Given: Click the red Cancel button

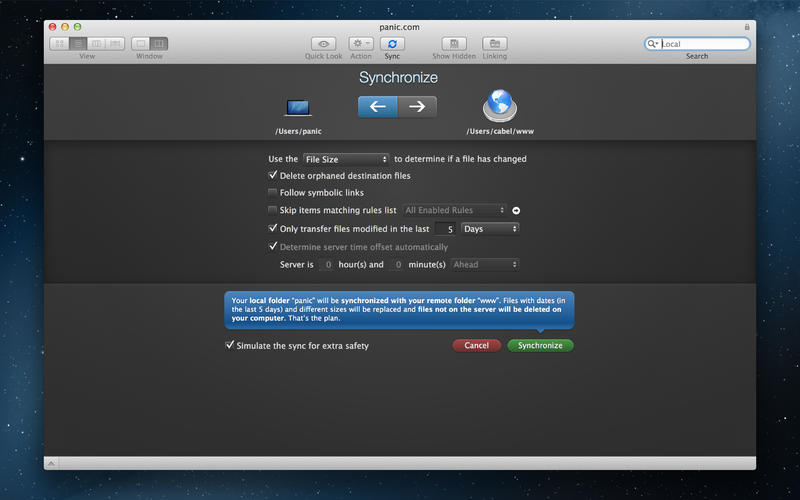Looking at the screenshot, I should pyautogui.click(x=477, y=345).
